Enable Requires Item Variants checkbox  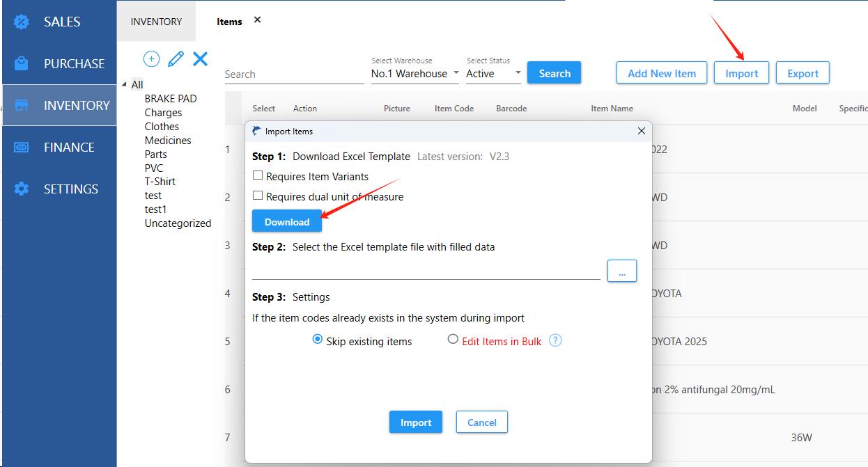click(x=258, y=175)
